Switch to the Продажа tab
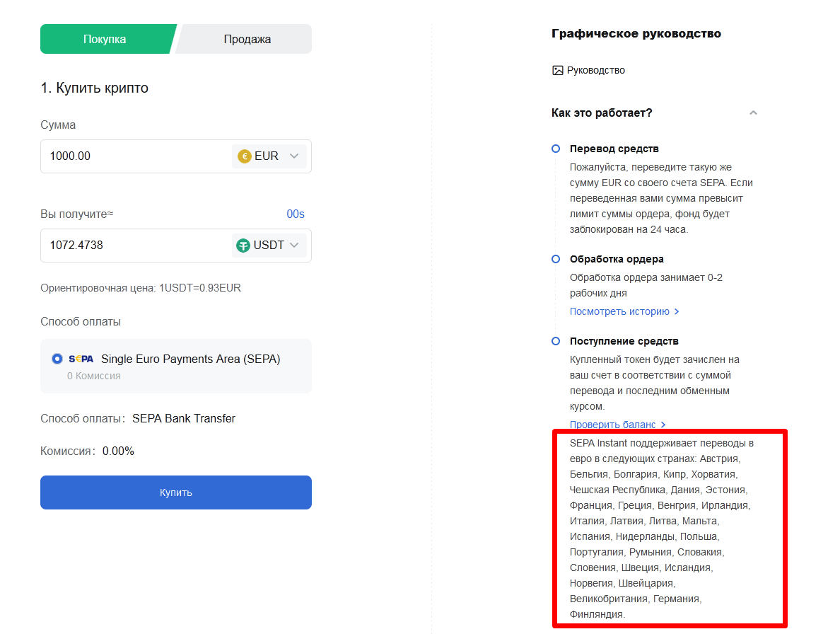 (246, 39)
